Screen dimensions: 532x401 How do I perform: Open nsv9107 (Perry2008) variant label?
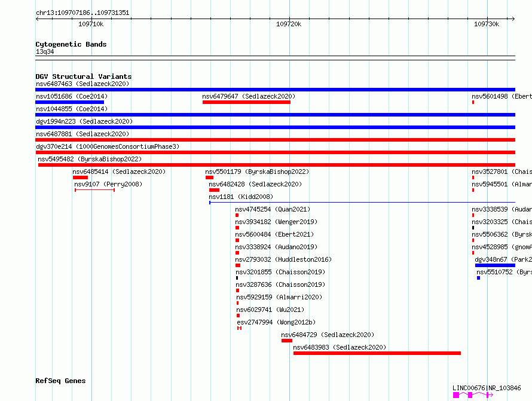tap(108, 184)
